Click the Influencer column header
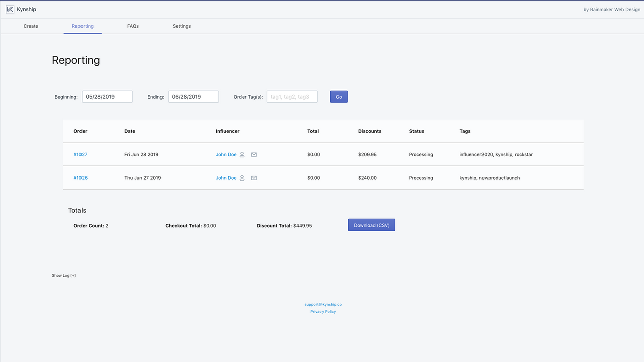The width and height of the screenshot is (644, 362). (228, 131)
